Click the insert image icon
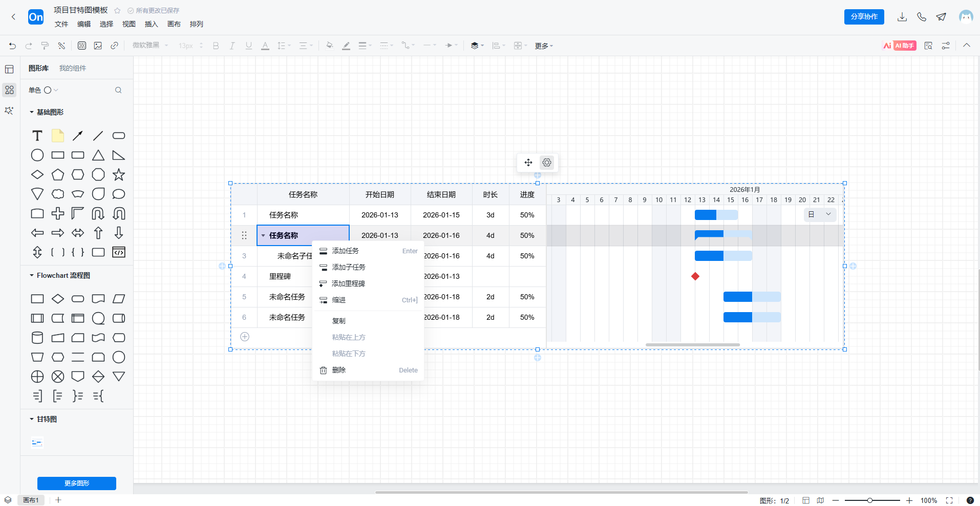This screenshot has height=506, width=980. coord(98,46)
